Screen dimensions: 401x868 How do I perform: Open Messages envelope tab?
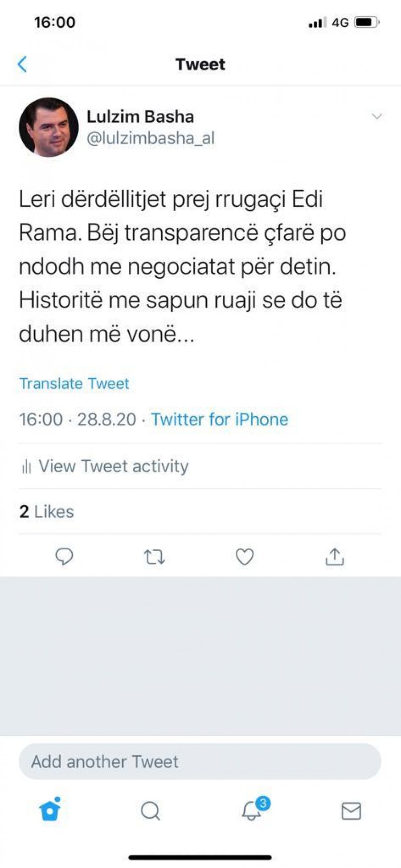click(x=351, y=811)
